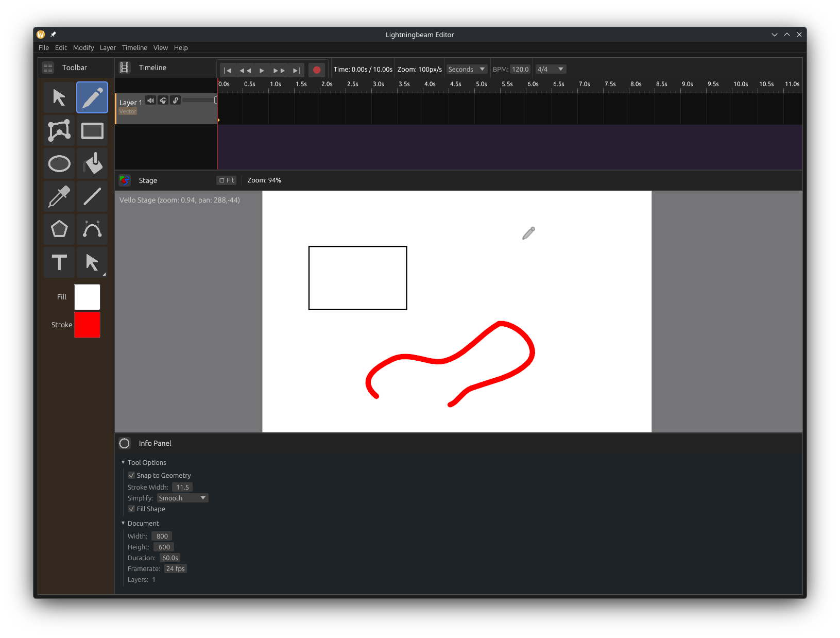Open the Seconds time-unit dropdown

466,69
